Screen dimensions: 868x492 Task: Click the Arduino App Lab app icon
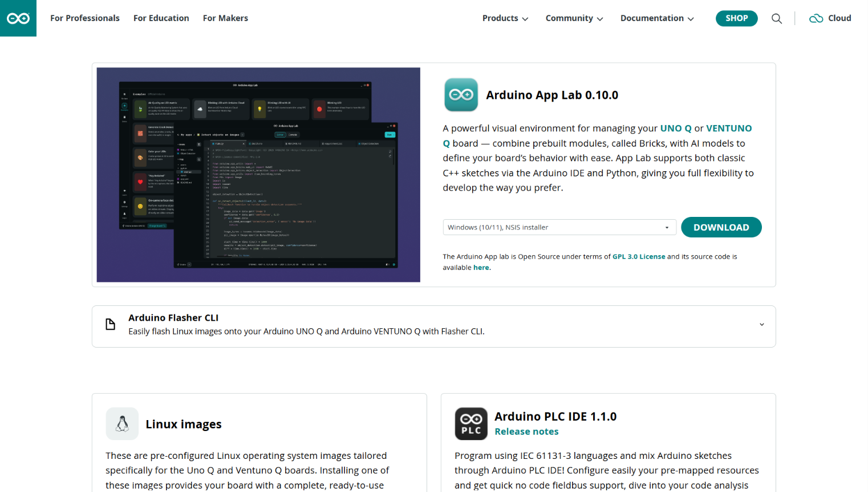point(461,95)
